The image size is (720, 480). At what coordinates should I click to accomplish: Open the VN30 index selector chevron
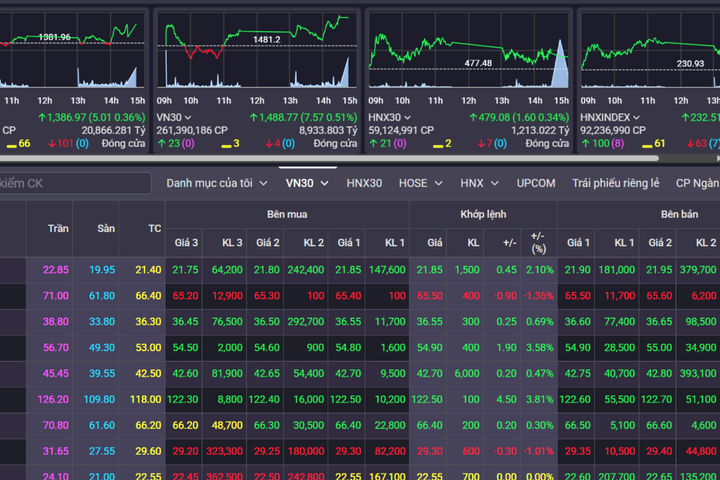click(x=188, y=118)
